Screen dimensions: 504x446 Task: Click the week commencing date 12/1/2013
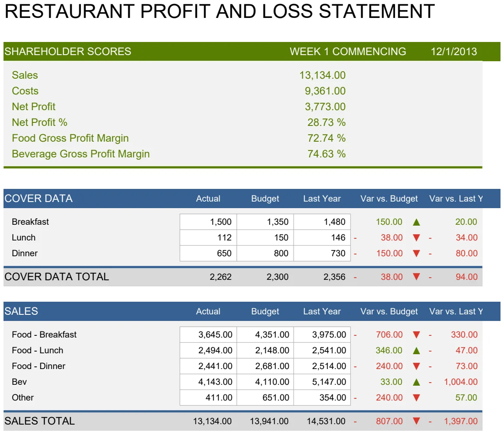point(454,52)
